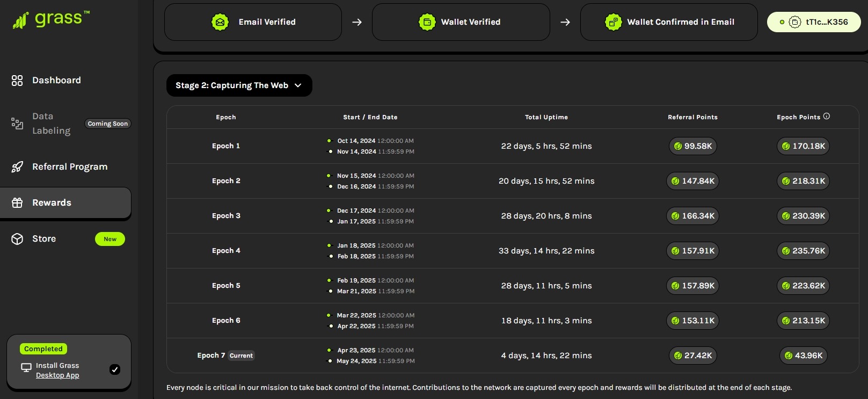Click the Store box icon
This screenshot has width=868, height=399.
17,239
